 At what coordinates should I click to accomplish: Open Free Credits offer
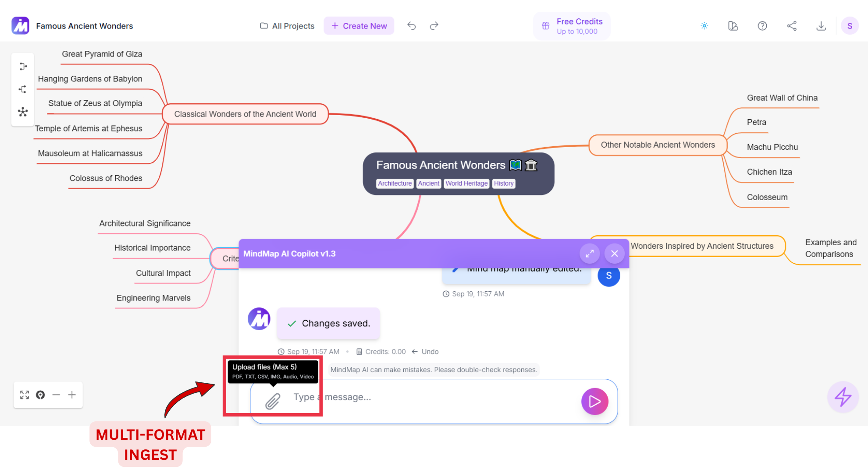tap(572, 26)
